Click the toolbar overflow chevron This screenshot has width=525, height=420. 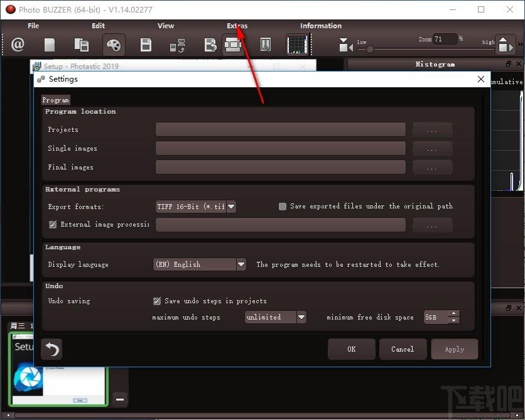[520, 44]
